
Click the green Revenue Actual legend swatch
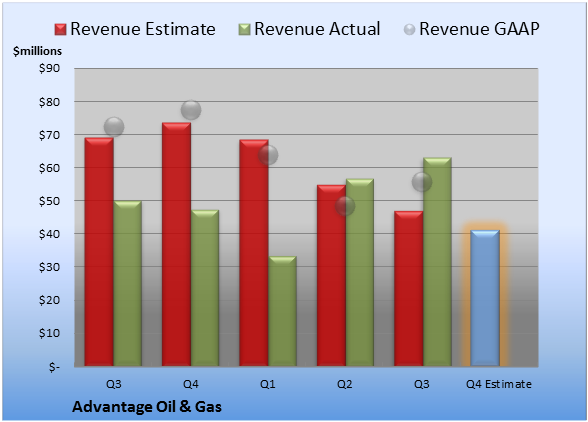(244, 30)
